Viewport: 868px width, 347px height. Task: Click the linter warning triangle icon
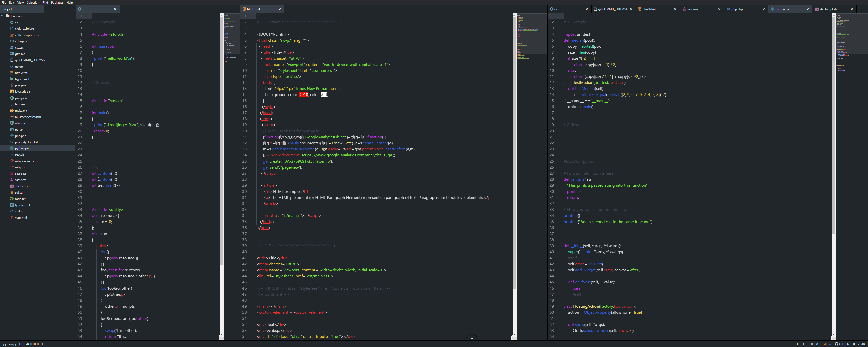28,344
